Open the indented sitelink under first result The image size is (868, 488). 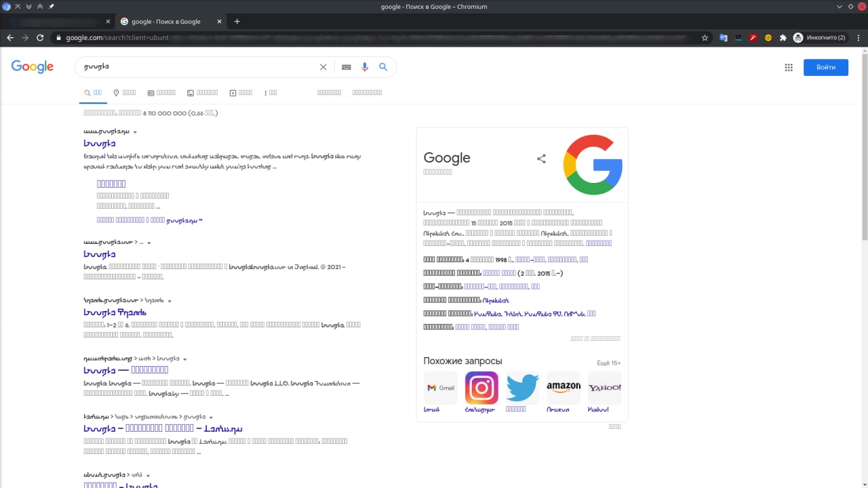[x=111, y=184]
